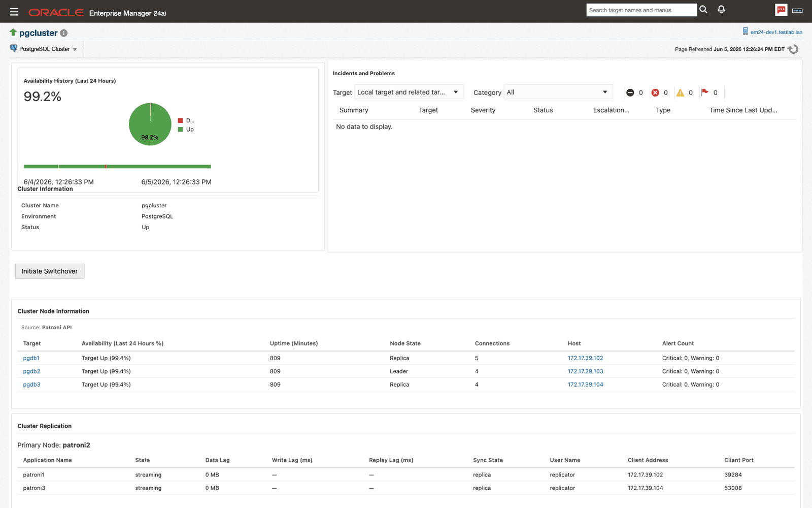The width and height of the screenshot is (812, 508).
Task: Select pgdb1 availability Target Up cell
Action: tap(106, 358)
